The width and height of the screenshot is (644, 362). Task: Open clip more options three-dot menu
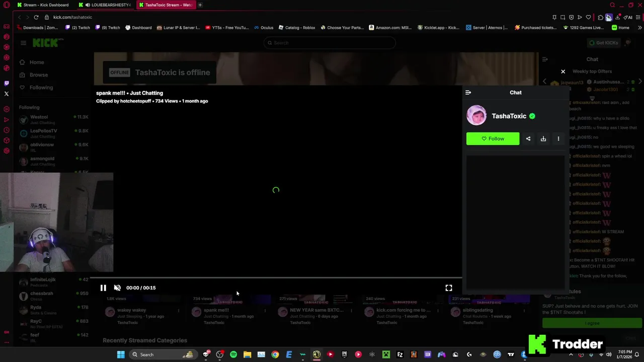pyautogui.click(x=558, y=139)
